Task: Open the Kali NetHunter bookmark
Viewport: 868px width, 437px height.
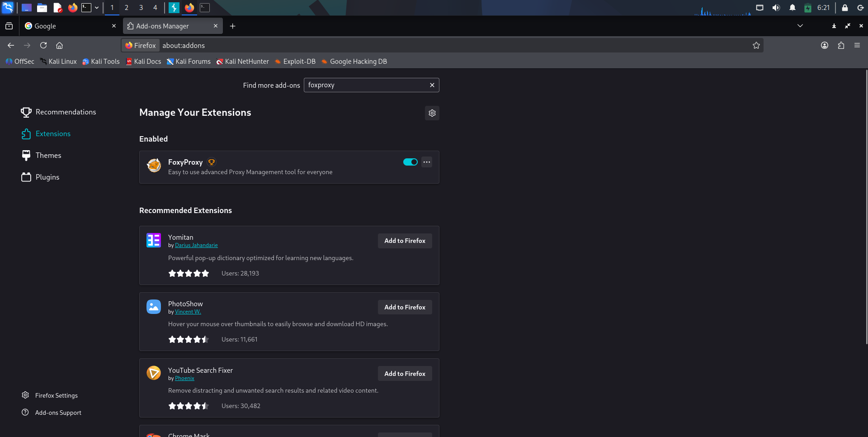Action: [x=242, y=62]
